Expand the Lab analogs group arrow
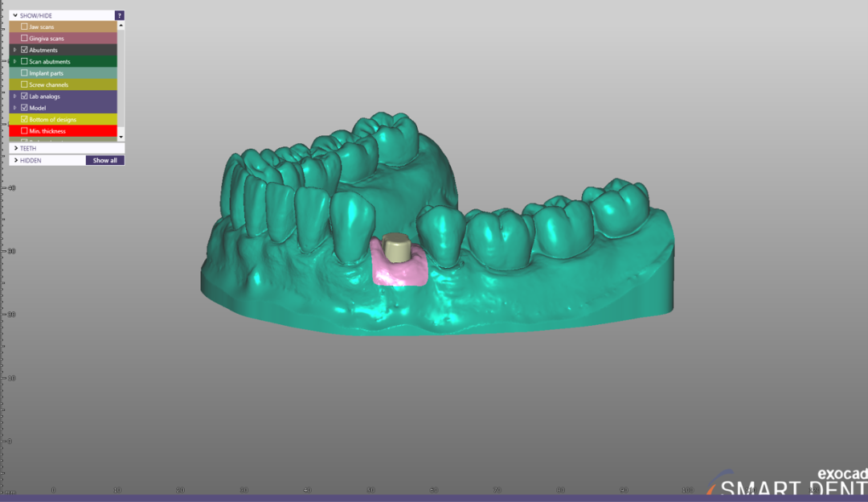Viewport: 868px width, 502px height. pos(14,97)
